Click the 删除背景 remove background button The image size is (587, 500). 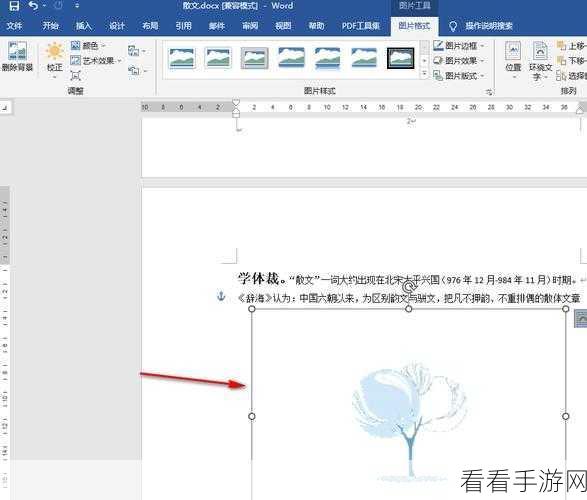click(17, 56)
